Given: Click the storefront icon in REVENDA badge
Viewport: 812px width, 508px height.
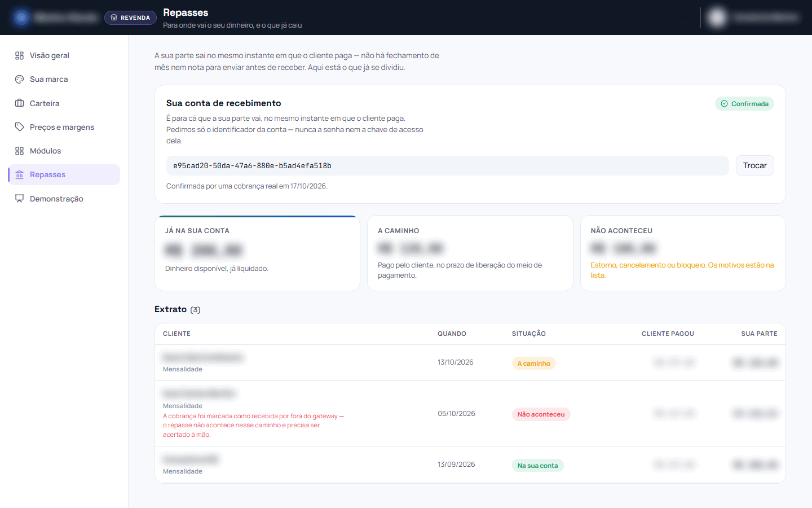Looking at the screenshot, I should point(114,17).
